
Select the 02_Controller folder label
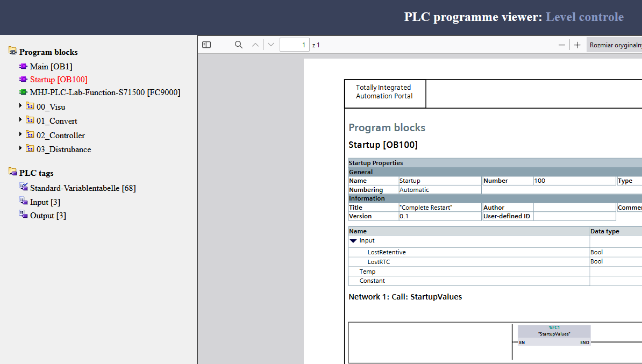(61, 135)
